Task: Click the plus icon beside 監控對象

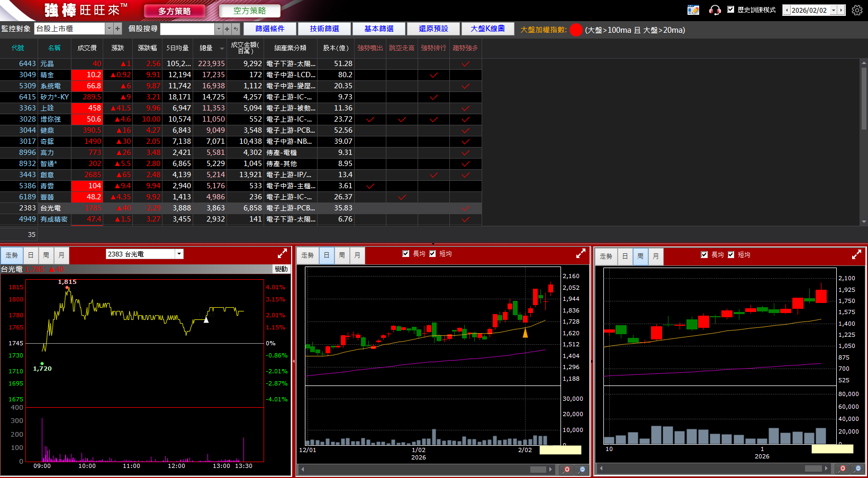Action: tap(117, 29)
